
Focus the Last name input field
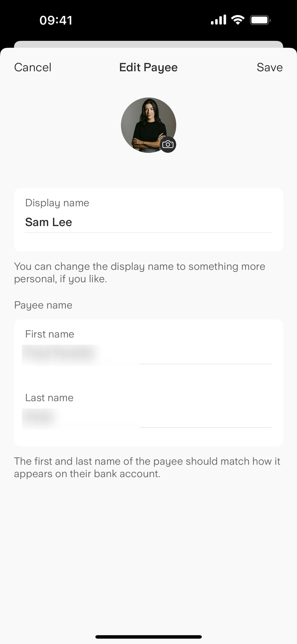(x=148, y=418)
